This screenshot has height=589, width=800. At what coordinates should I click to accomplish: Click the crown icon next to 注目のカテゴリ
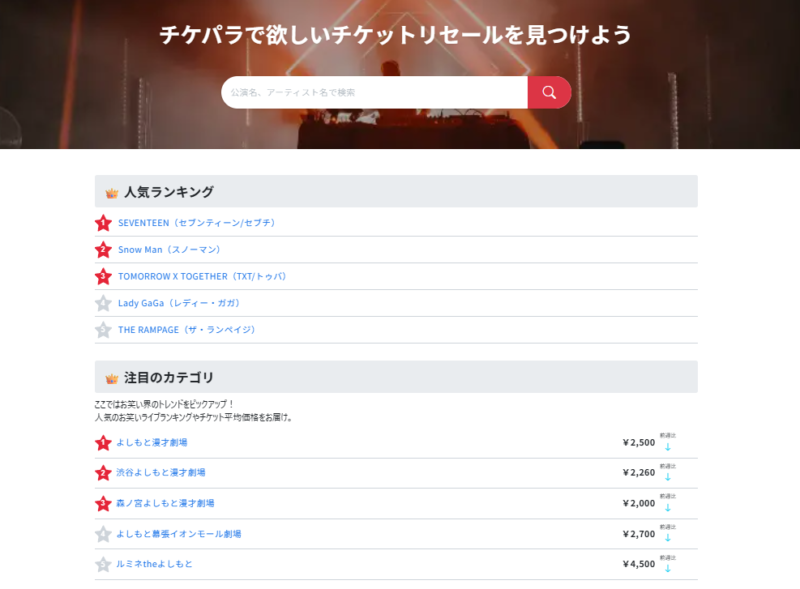(x=112, y=378)
